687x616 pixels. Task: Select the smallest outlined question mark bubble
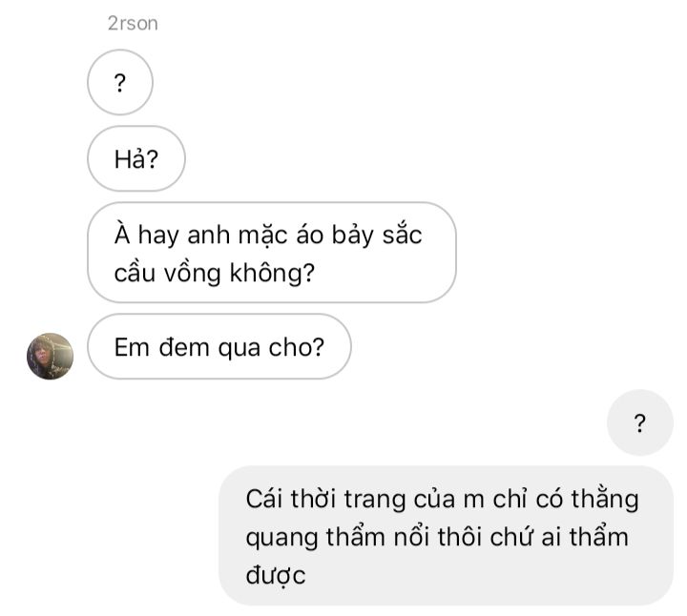(120, 82)
